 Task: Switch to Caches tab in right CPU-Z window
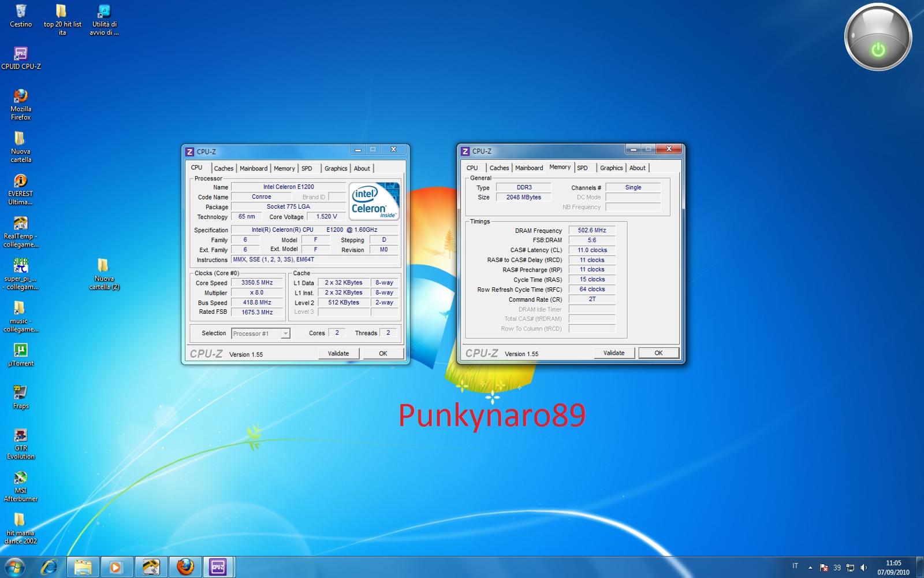(x=499, y=168)
